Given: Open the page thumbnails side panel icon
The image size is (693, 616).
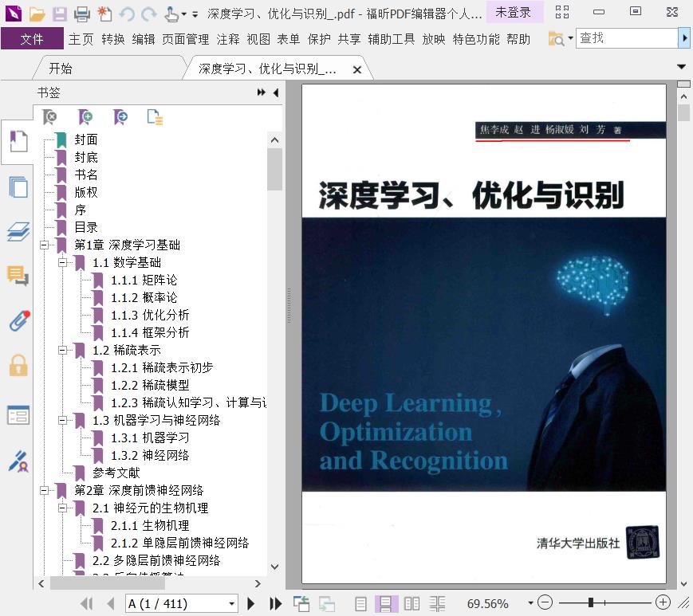Looking at the screenshot, I should tap(18, 186).
